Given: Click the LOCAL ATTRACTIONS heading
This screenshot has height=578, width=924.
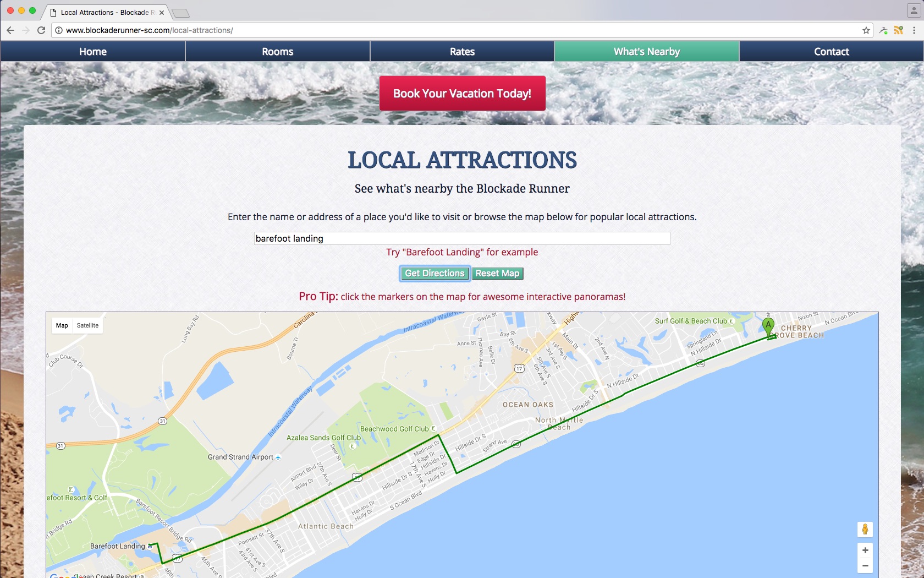Looking at the screenshot, I should click(462, 160).
